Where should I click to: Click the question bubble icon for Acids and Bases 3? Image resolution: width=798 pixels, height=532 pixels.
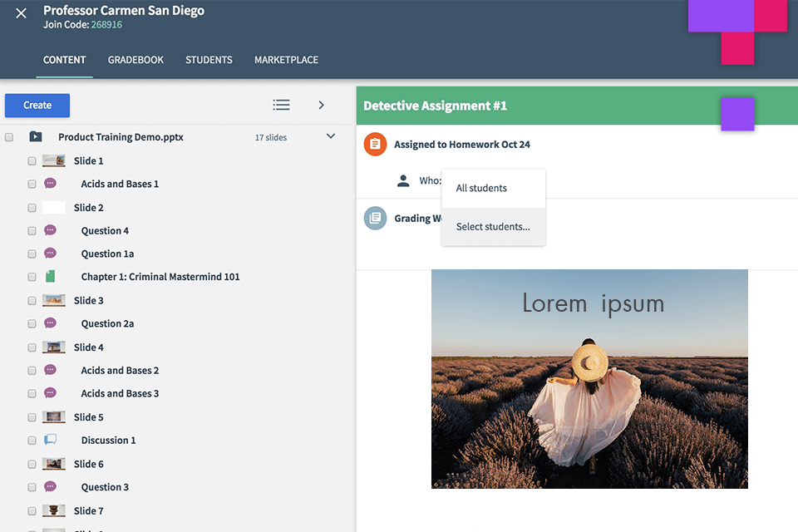pyautogui.click(x=50, y=392)
